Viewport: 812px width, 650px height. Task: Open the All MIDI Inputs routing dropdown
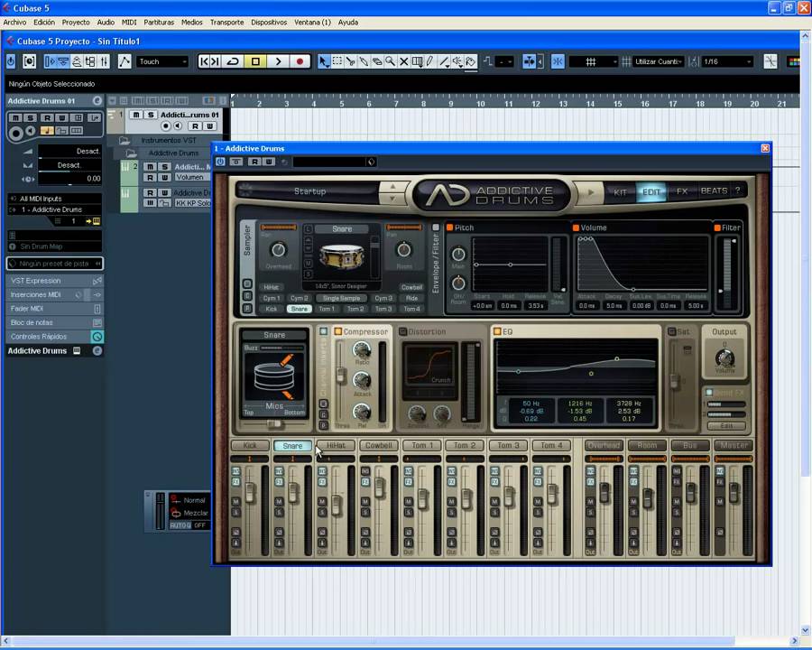pyautogui.click(x=55, y=199)
